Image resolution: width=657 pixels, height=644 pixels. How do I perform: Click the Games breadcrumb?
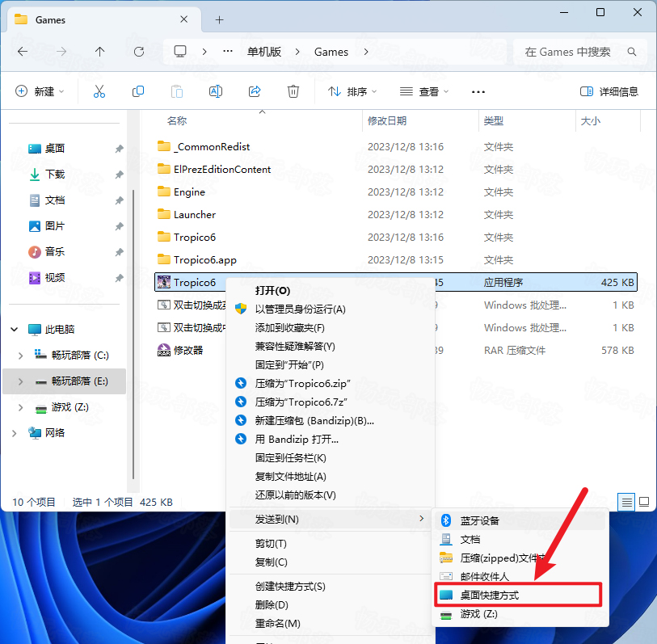pyautogui.click(x=331, y=52)
